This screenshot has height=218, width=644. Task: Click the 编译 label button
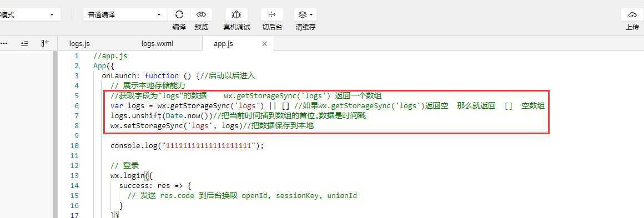179,27
